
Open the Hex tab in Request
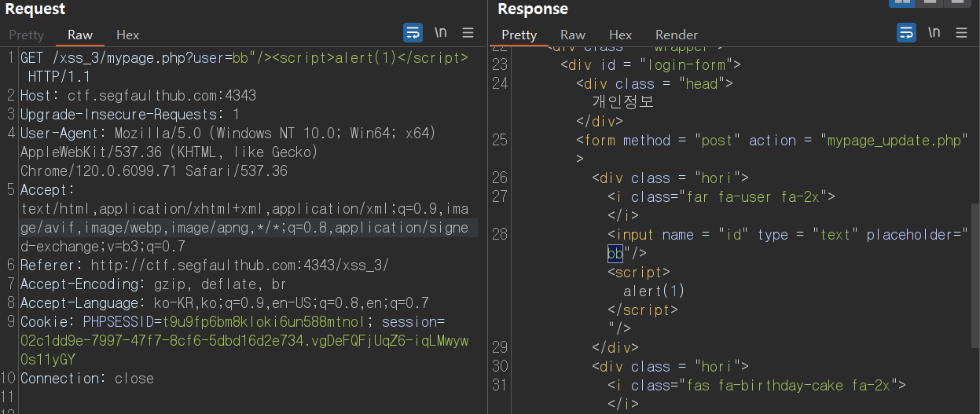127,35
